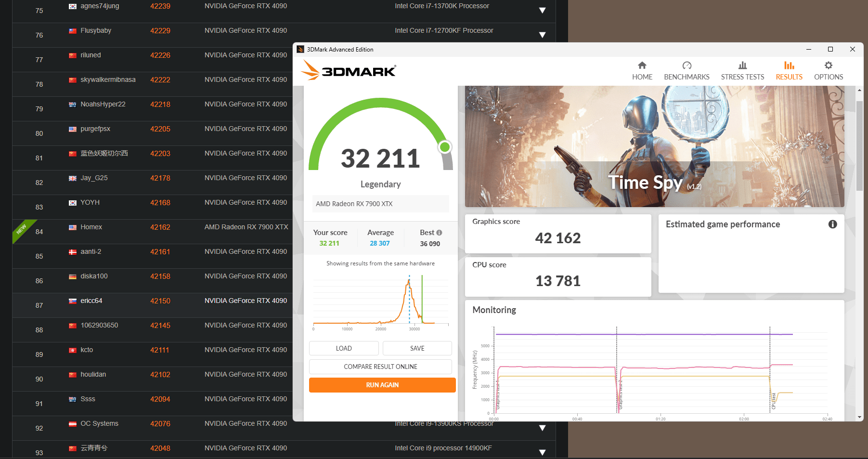Click Intel Core i7-12700KF Processor in the leaderboard

pyautogui.click(x=444, y=31)
